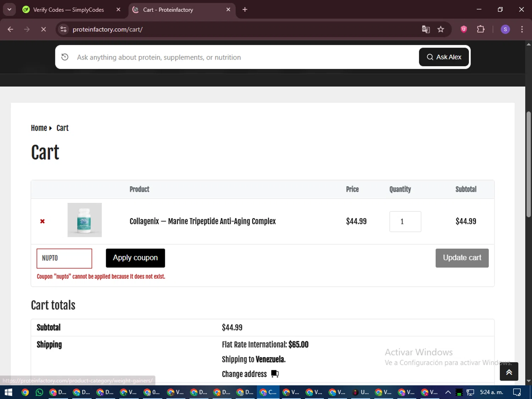Open the Windows Start menu
The height and width of the screenshot is (399, 532).
point(9,392)
